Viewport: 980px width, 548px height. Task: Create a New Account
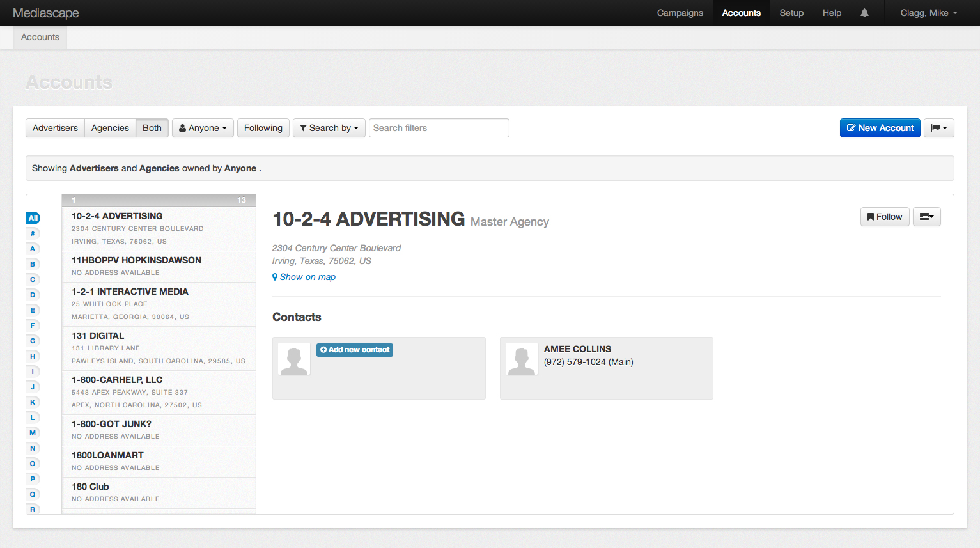coord(880,128)
